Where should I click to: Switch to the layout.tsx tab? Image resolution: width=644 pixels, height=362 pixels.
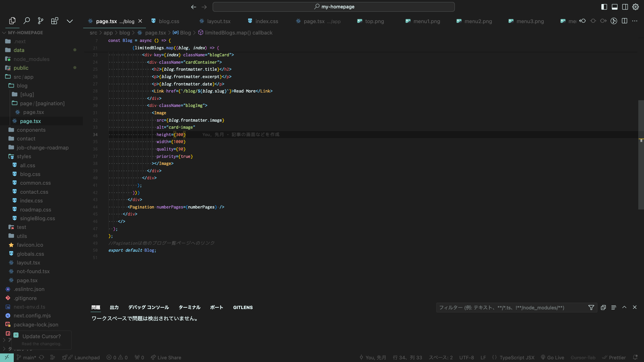pyautogui.click(x=215, y=21)
